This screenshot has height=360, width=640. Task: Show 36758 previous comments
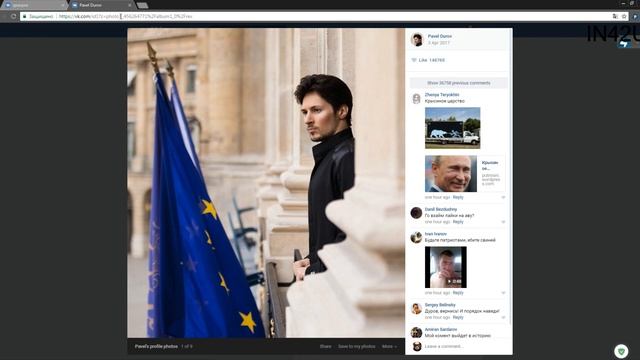(459, 83)
